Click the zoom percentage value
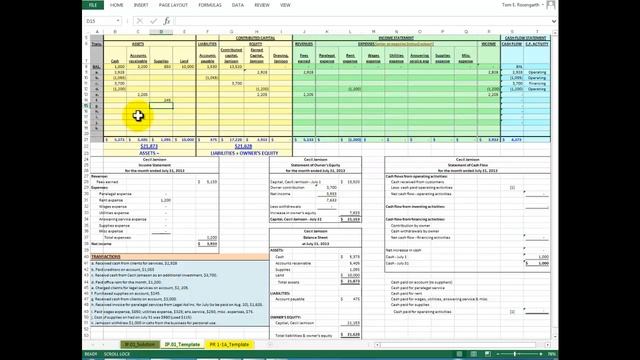Image resolution: width=640 pixels, height=360 pixels. (x=551, y=354)
